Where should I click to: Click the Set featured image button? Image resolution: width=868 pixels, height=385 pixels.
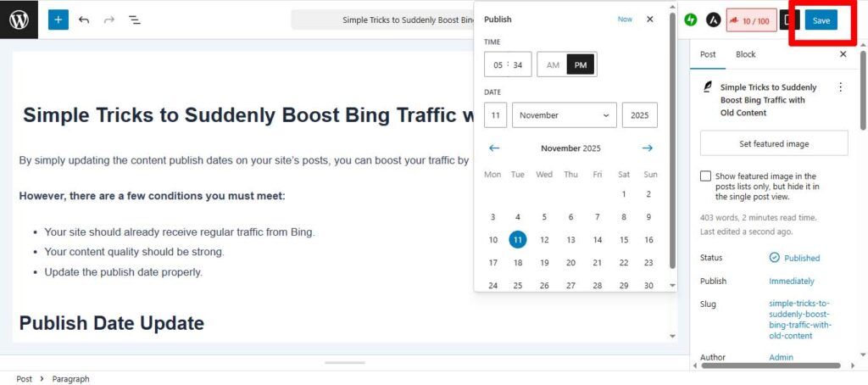(774, 143)
